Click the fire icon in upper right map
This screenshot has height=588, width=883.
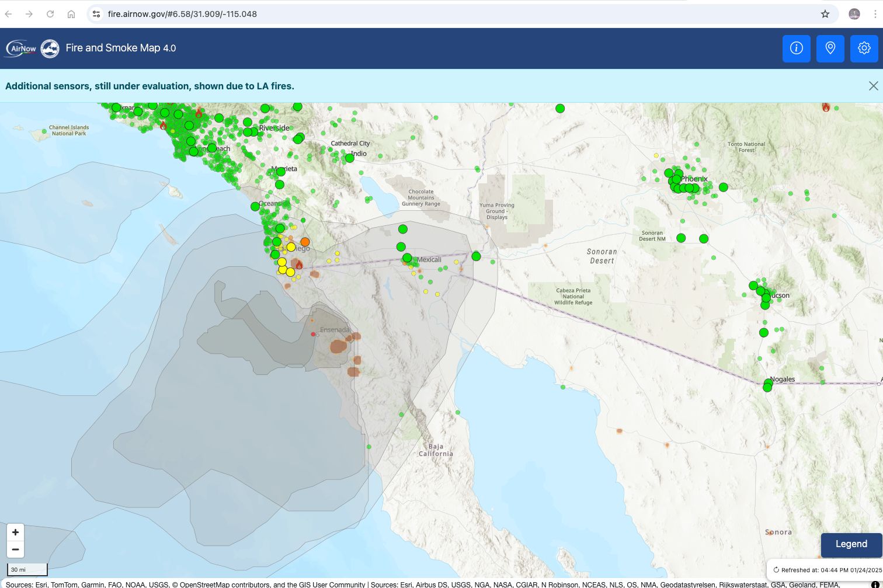(826, 107)
